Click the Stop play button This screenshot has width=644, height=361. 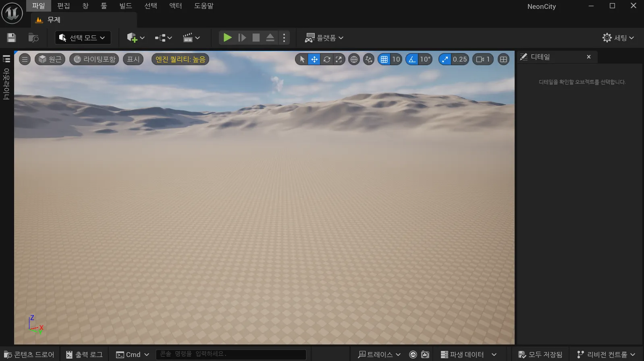[256, 38]
